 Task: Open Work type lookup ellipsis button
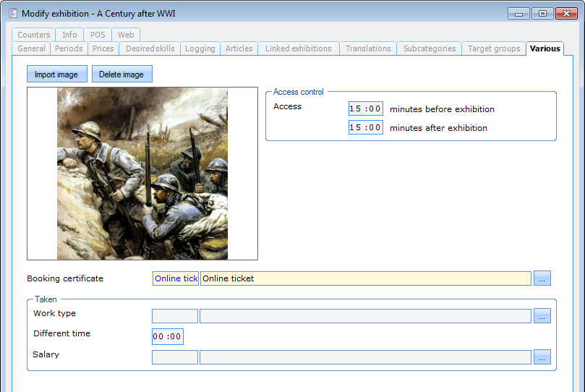542,315
